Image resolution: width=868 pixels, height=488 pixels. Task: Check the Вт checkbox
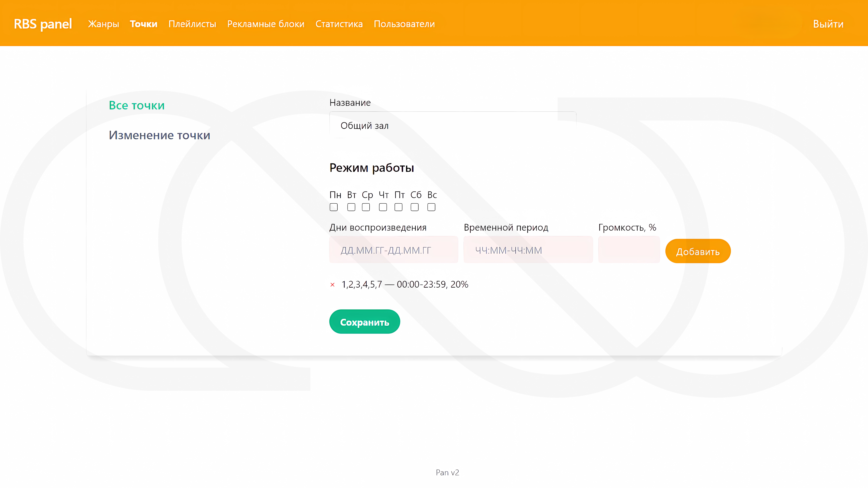click(x=351, y=207)
